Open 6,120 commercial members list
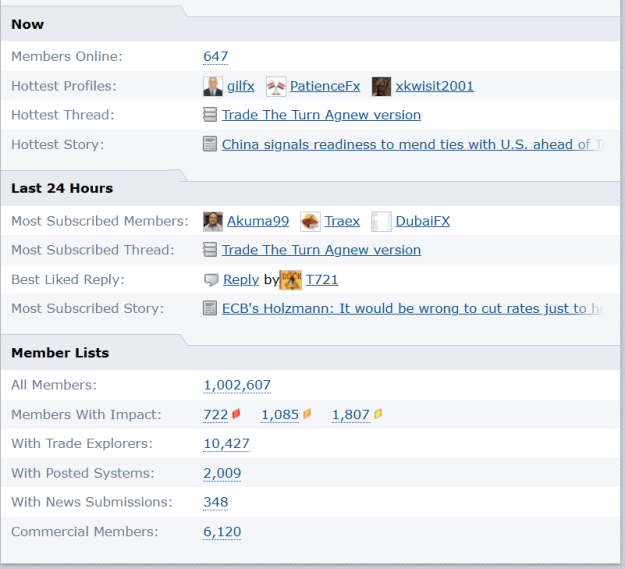Viewport: 625px width, 569px height. (x=222, y=532)
